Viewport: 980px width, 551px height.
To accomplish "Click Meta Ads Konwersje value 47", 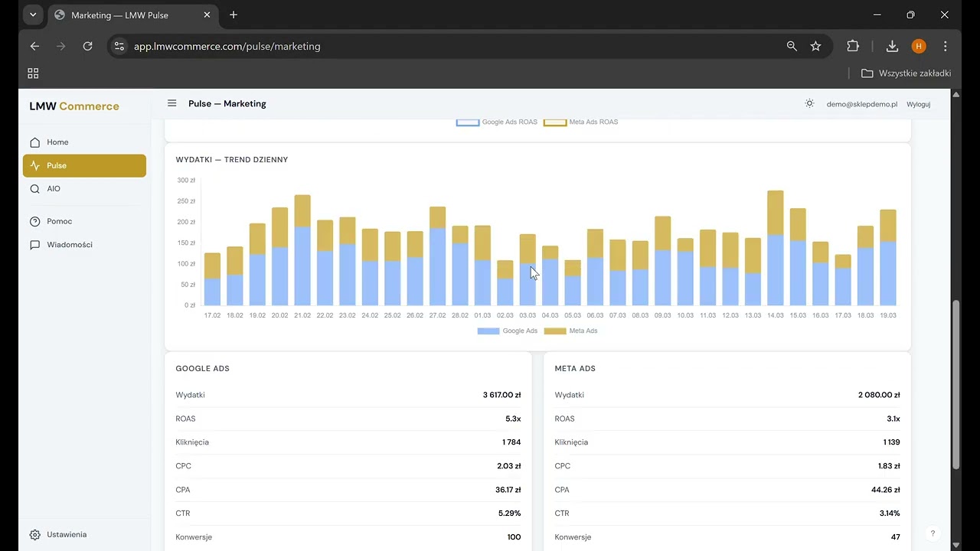I will pos(895,537).
